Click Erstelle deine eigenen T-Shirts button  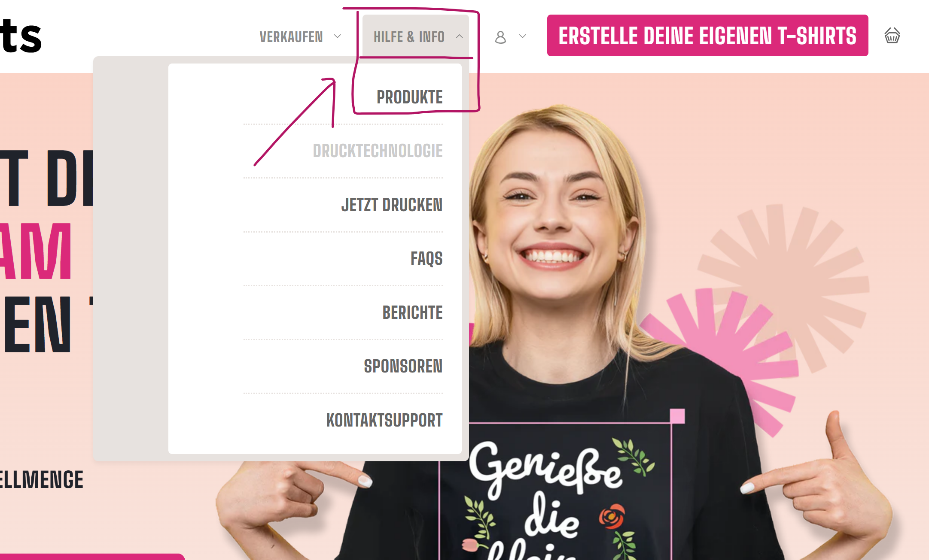click(707, 36)
